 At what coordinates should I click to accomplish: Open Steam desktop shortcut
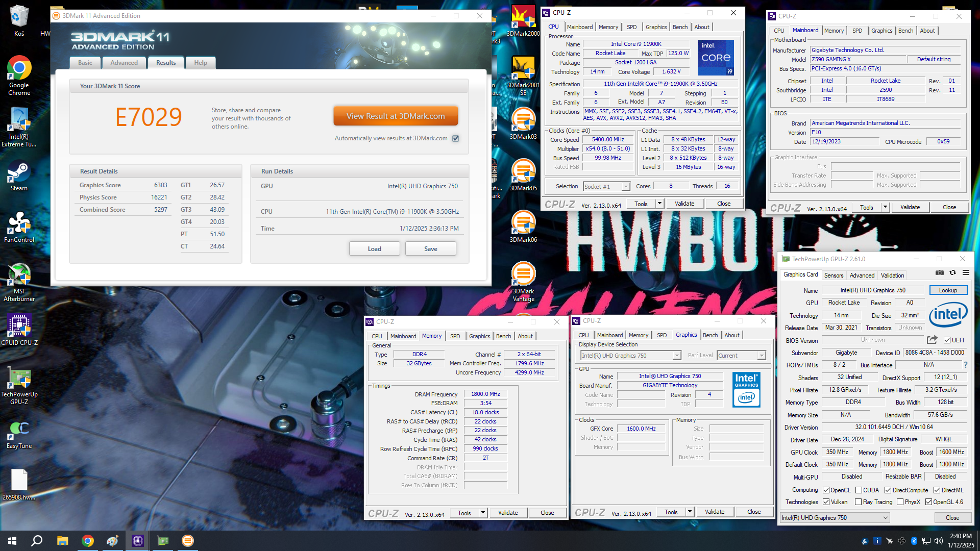click(x=19, y=177)
